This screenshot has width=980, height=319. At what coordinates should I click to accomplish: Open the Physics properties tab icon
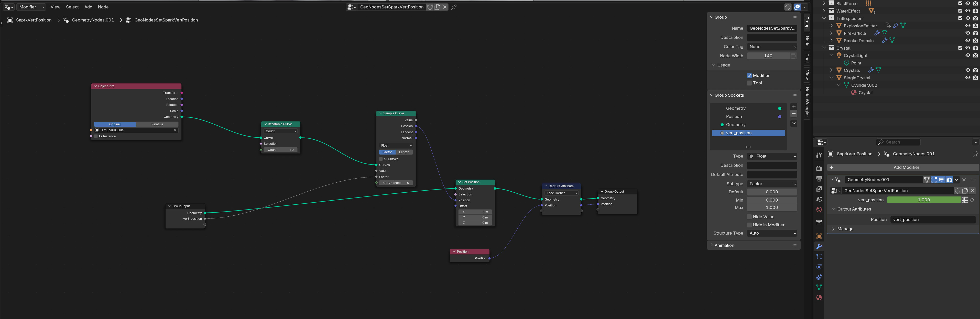(819, 267)
